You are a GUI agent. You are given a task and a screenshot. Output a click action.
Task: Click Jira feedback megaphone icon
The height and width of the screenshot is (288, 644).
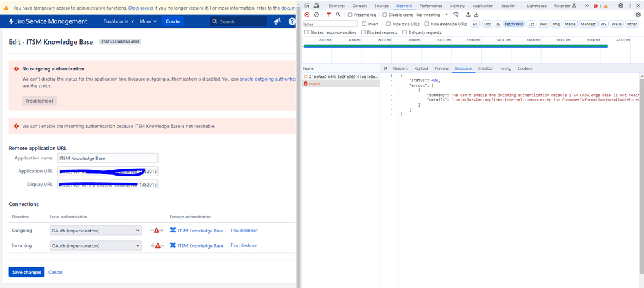(278, 21)
